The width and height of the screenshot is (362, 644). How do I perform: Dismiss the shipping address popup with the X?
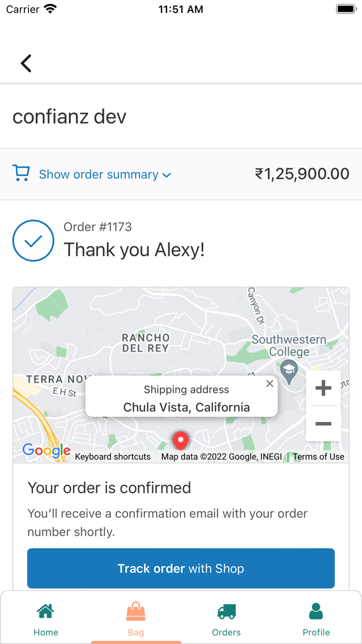269,384
